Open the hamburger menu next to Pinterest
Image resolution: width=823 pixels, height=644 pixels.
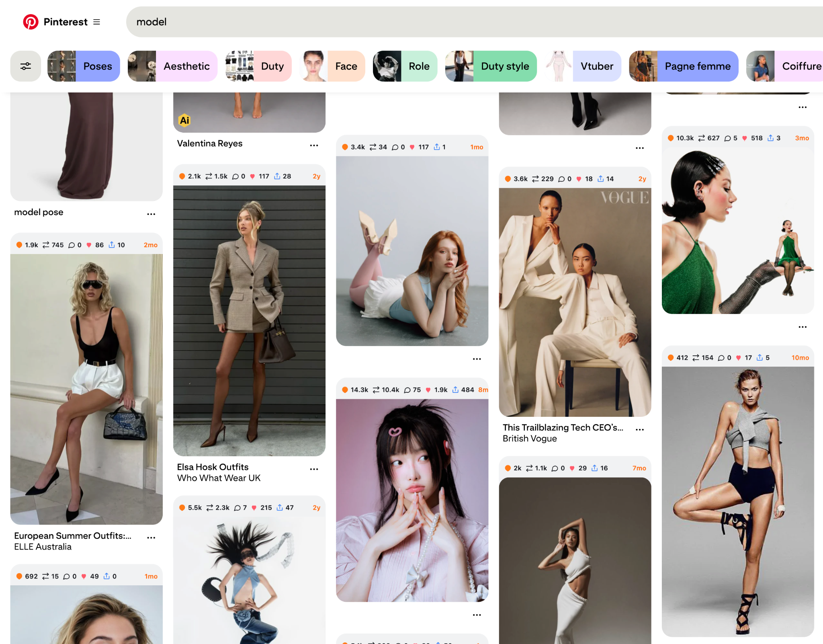click(97, 22)
